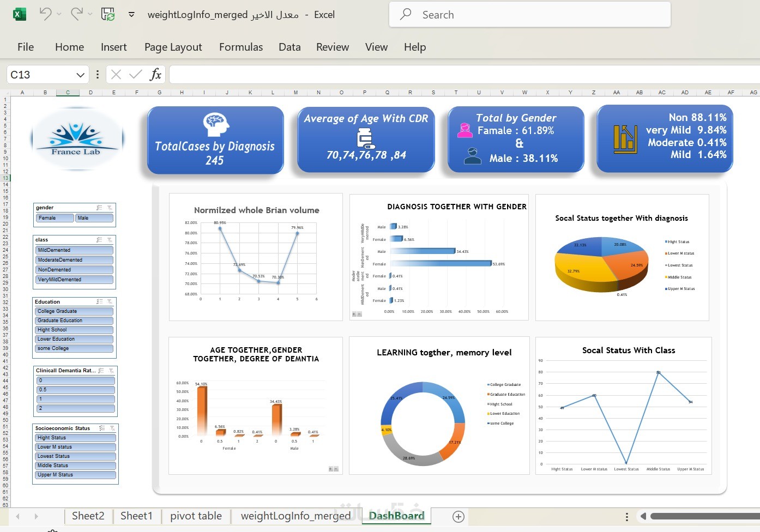The height and width of the screenshot is (532, 760).
Task: Filter by Female in gender slicer
Action: (x=55, y=218)
